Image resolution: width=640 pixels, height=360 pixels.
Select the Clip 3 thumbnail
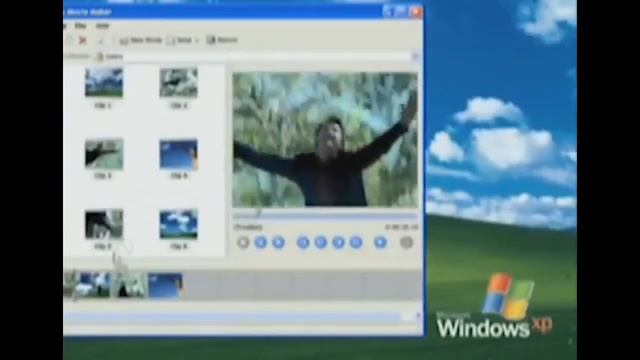104,153
